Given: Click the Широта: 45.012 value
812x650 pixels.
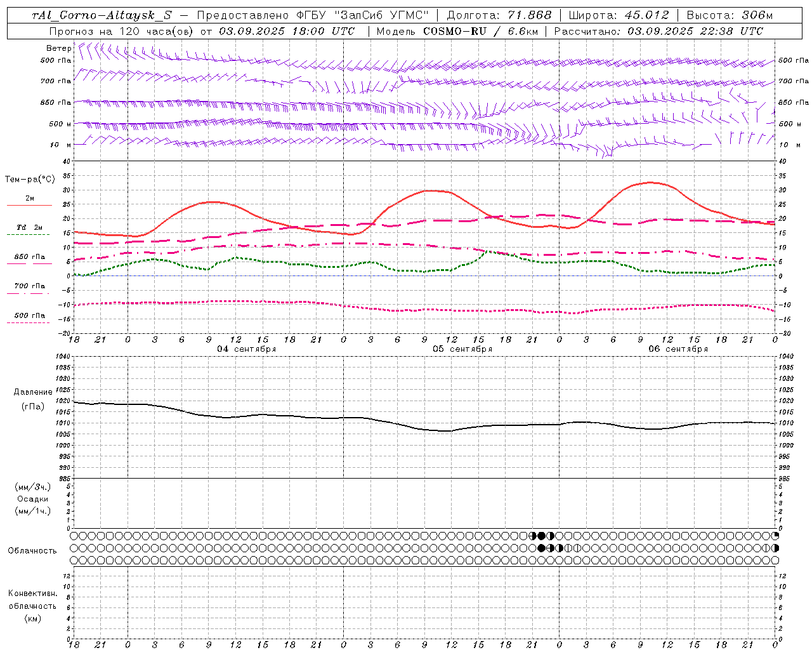Looking at the screenshot, I should (619, 15).
